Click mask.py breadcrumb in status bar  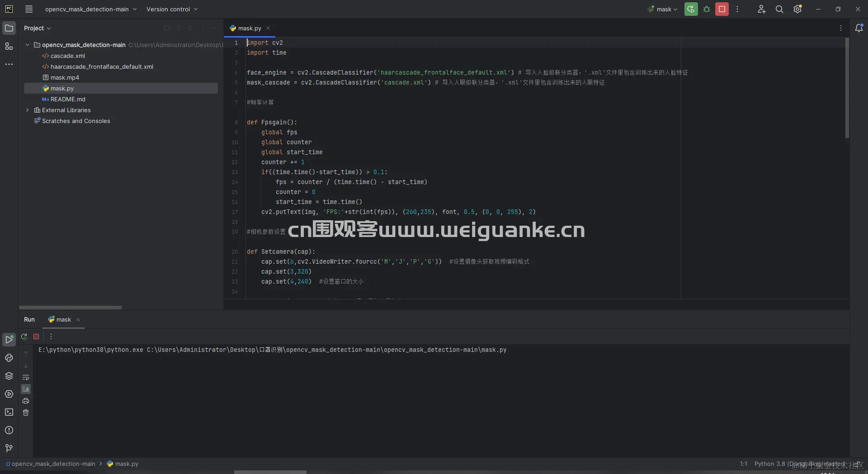123,464
